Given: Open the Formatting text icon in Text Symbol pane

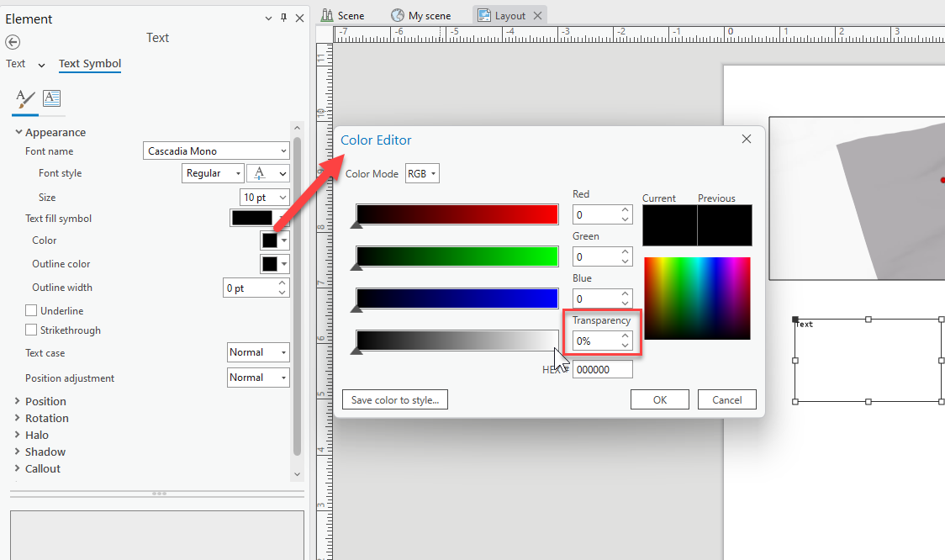Looking at the screenshot, I should (51, 98).
